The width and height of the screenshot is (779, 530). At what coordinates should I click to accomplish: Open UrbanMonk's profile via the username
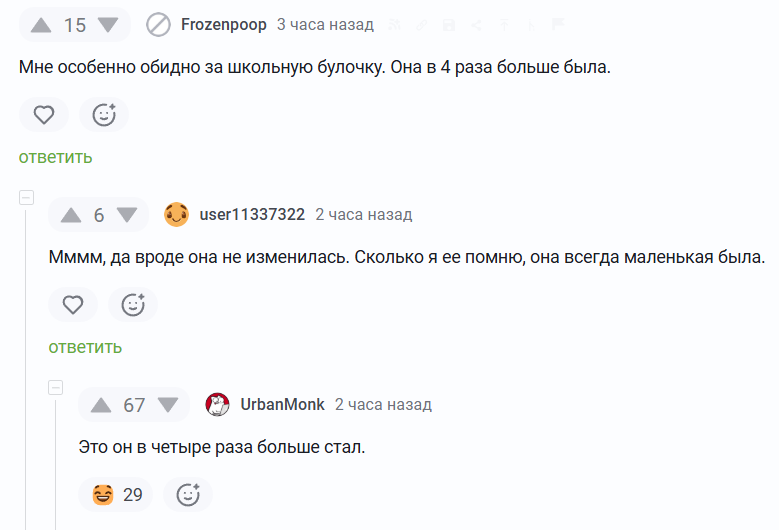tap(282, 405)
